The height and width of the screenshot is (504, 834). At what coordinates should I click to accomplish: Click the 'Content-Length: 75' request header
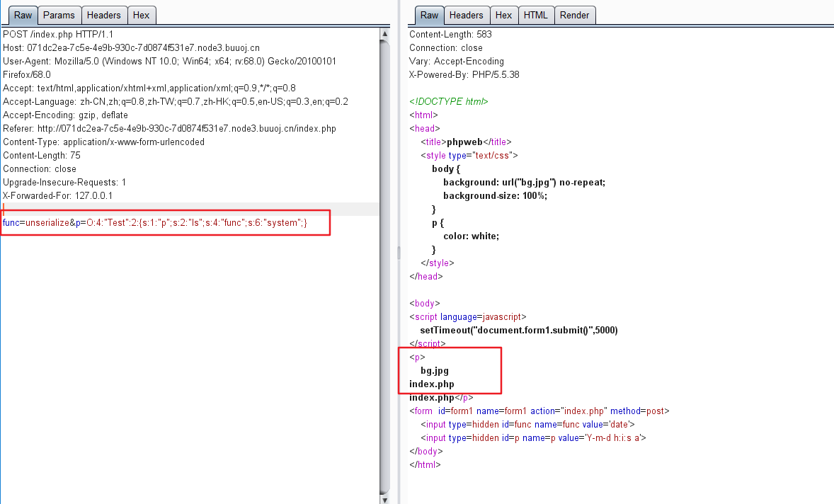pos(42,155)
